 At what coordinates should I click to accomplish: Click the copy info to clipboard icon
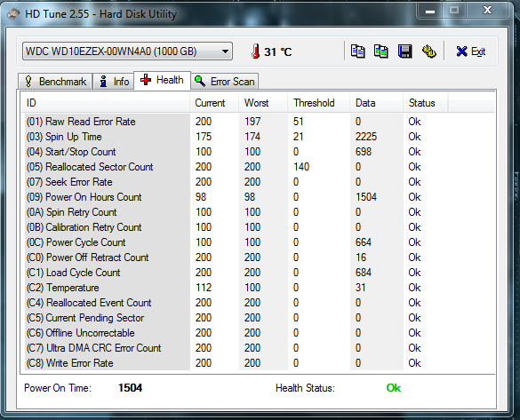point(358,52)
